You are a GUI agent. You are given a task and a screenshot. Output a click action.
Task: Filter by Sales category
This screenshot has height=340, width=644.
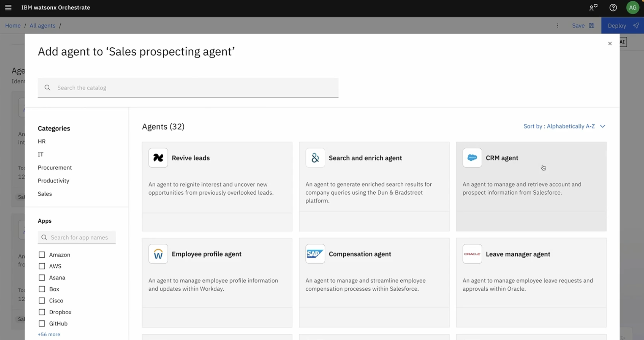(x=45, y=194)
